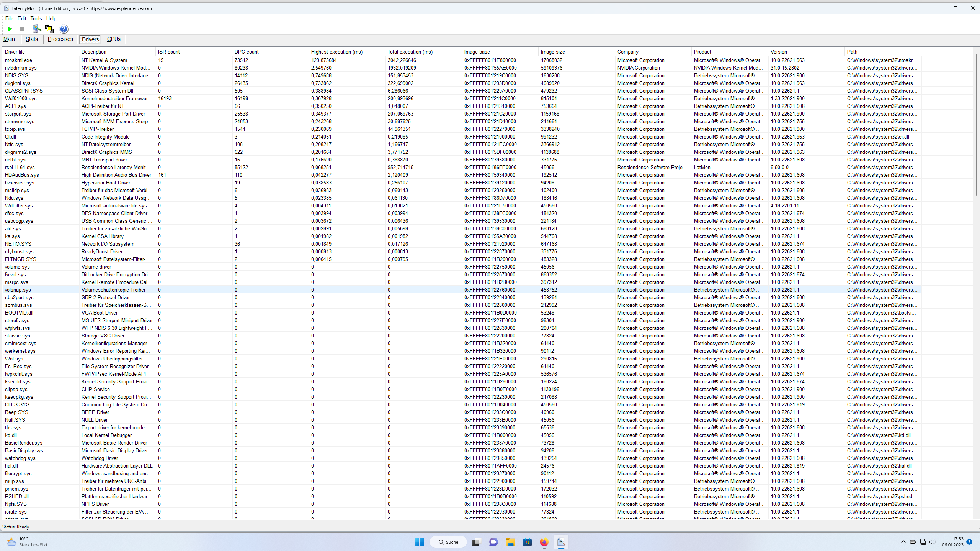This screenshot has width=980, height=551.
Task: Start latency monitoring with green play button
Action: tap(10, 29)
